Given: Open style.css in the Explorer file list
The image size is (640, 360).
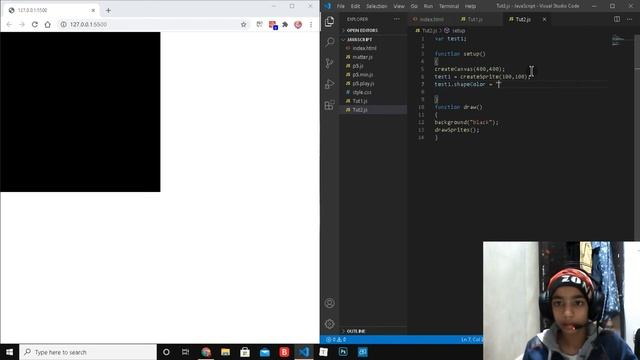Looking at the screenshot, I should tap(373, 92).
